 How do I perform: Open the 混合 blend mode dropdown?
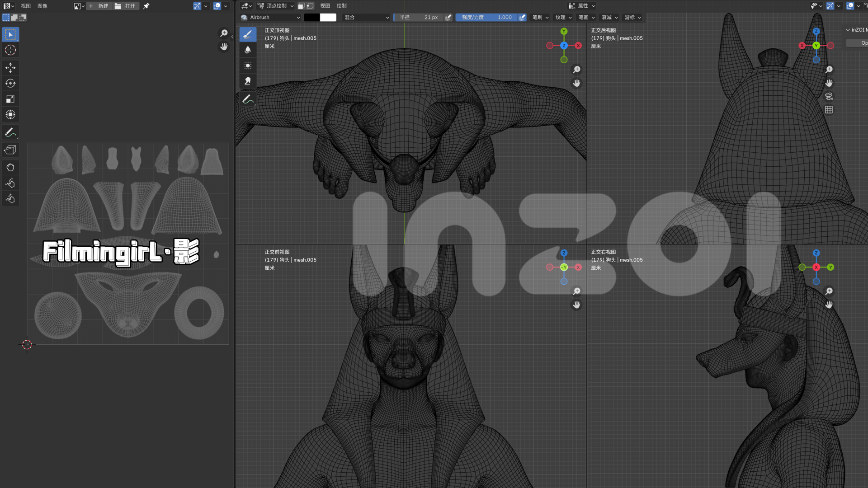(x=366, y=18)
